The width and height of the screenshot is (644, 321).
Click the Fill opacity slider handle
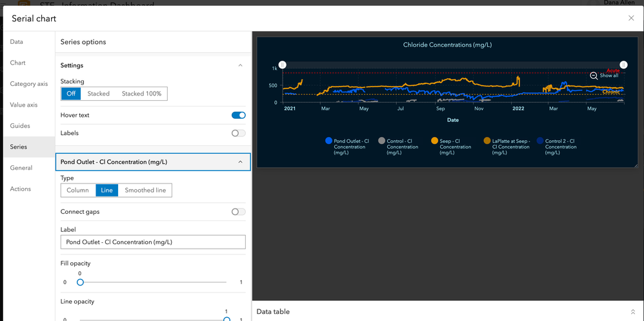(80, 282)
